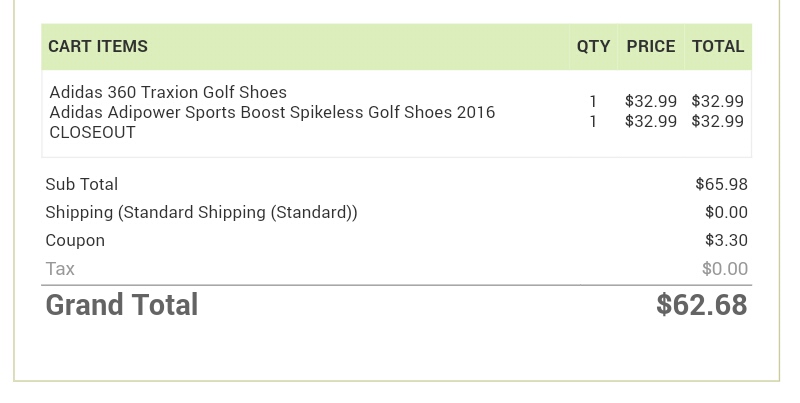Select the $65.98 subtotal amount
The height and width of the screenshot is (403, 800).
pos(722,184)
